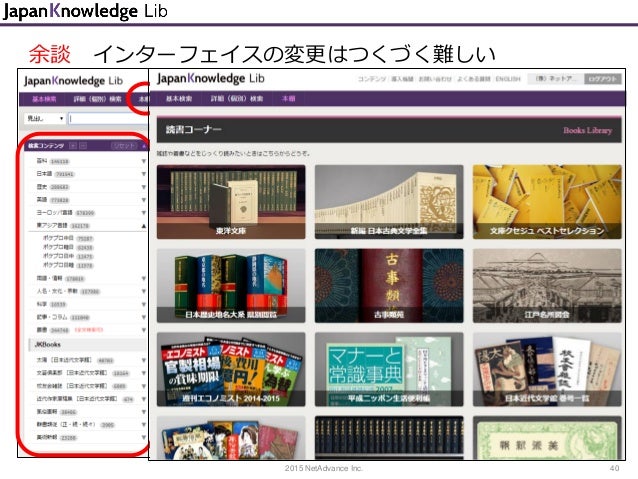Screen dimensions: 638x479
Task: Click the JapanKnowledge Lib logo in the left window
Action: point(73,81)
